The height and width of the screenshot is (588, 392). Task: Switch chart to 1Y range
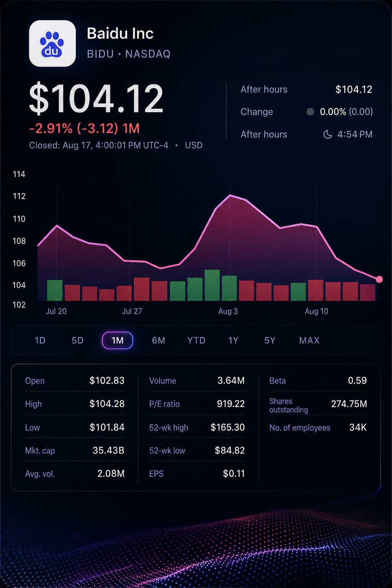point(233,340)
